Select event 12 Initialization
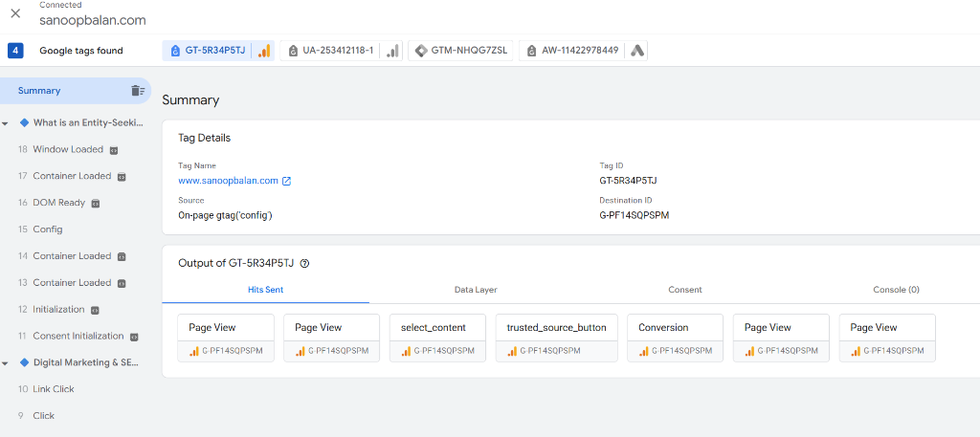This screenshot has height=437, width=980. pos(58,309)
